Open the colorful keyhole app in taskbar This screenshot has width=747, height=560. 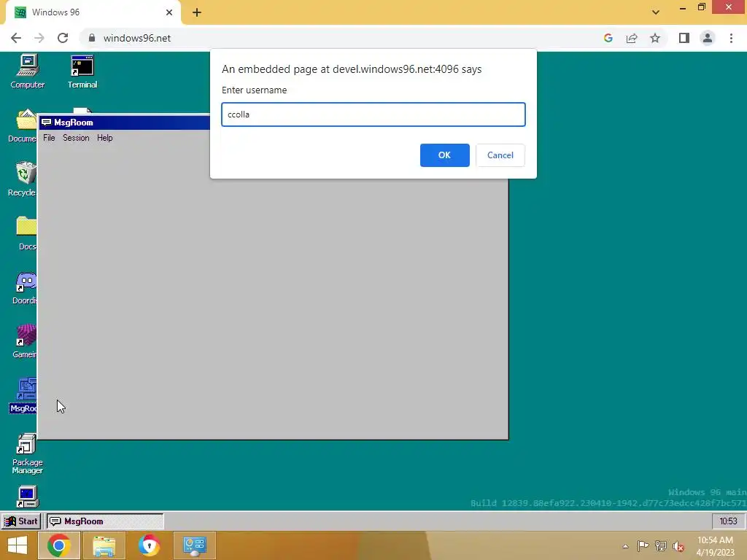coord(149,545)
